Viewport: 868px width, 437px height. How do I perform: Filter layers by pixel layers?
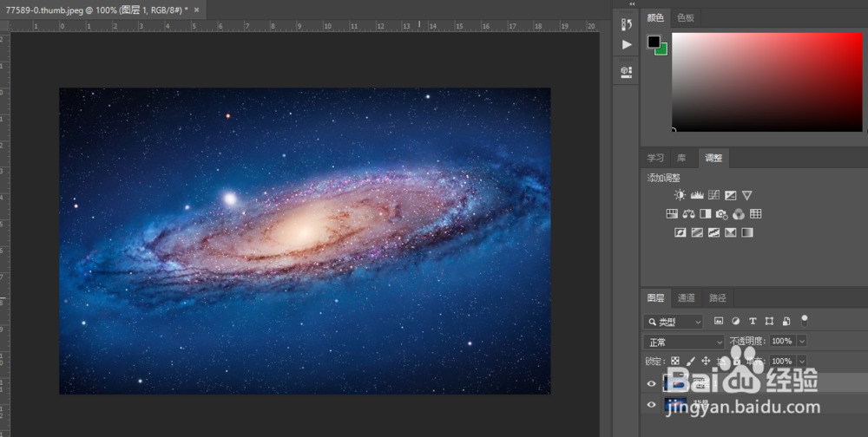pyautogui.click(x=719, y=321)
